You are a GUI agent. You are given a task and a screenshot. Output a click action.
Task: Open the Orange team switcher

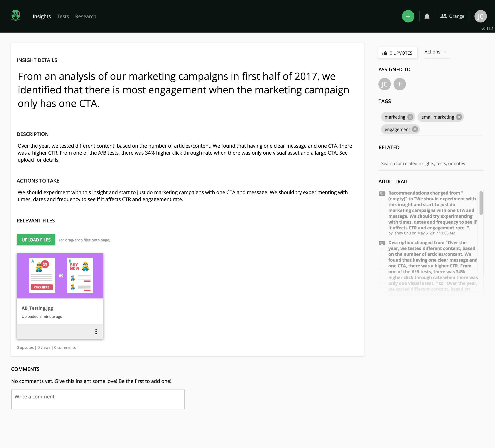pos(452,16)
